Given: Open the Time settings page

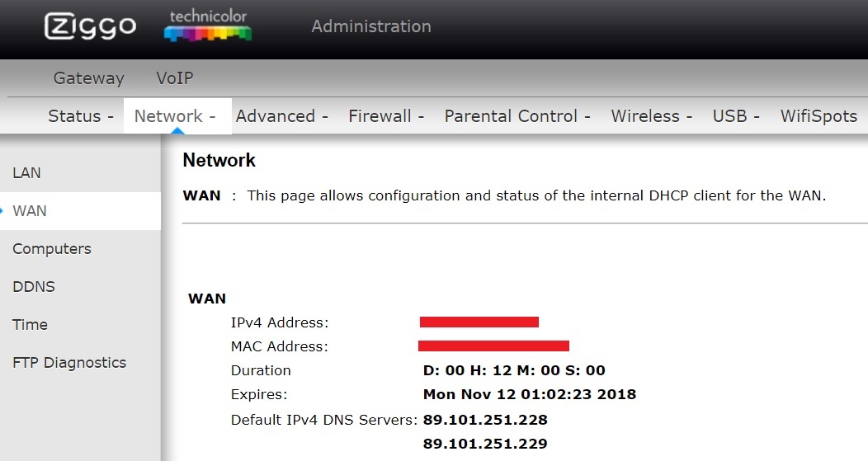Looking at the screenshot, I should tap(30, 325).
